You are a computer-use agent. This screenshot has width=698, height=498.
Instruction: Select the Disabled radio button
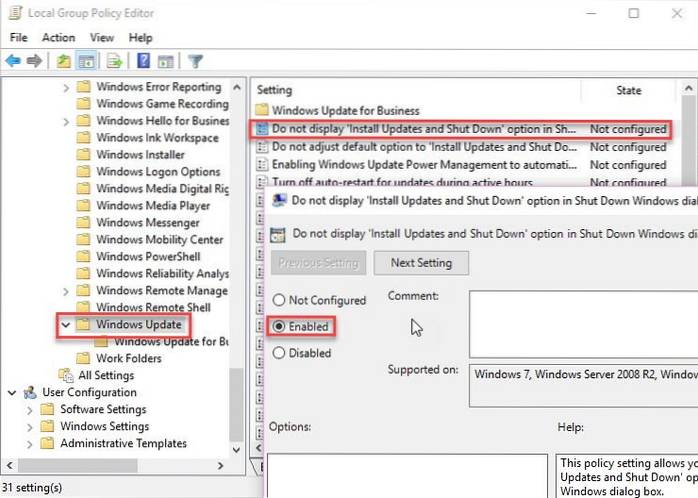[279, 353]
